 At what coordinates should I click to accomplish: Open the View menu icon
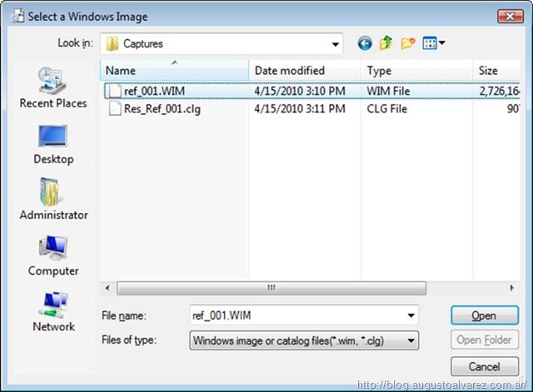tap(434, 43)
